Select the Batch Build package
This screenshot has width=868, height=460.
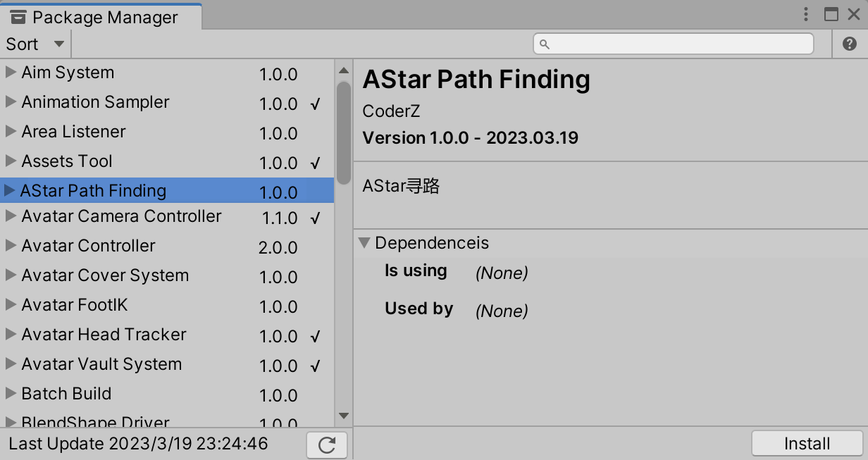coord(67,394)
